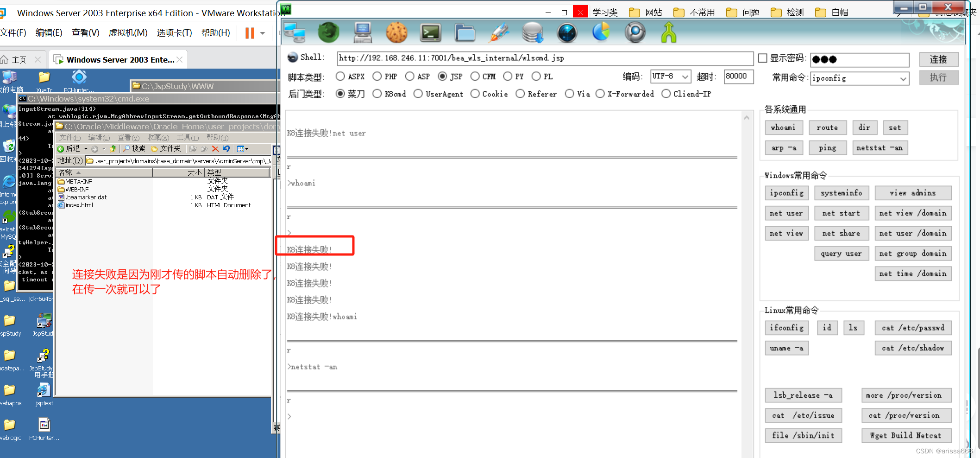Click the netstat -an command button

coord(879,148)
